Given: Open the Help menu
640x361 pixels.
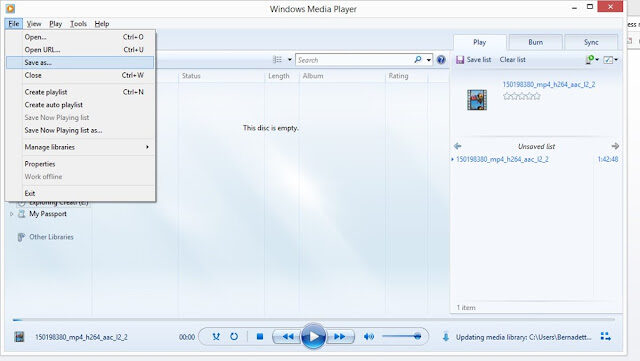Looking at the screenshot, I should tap(102, 24).
